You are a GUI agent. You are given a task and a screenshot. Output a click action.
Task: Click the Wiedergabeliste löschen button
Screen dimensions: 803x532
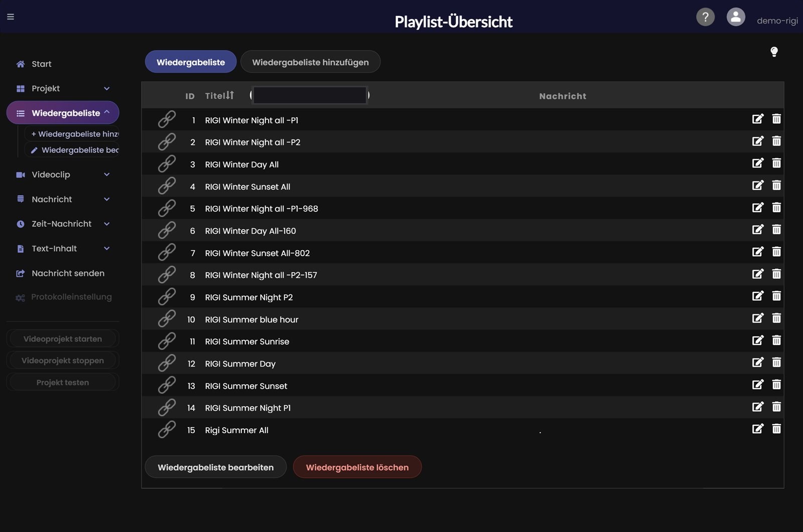[x=357, y=467]
